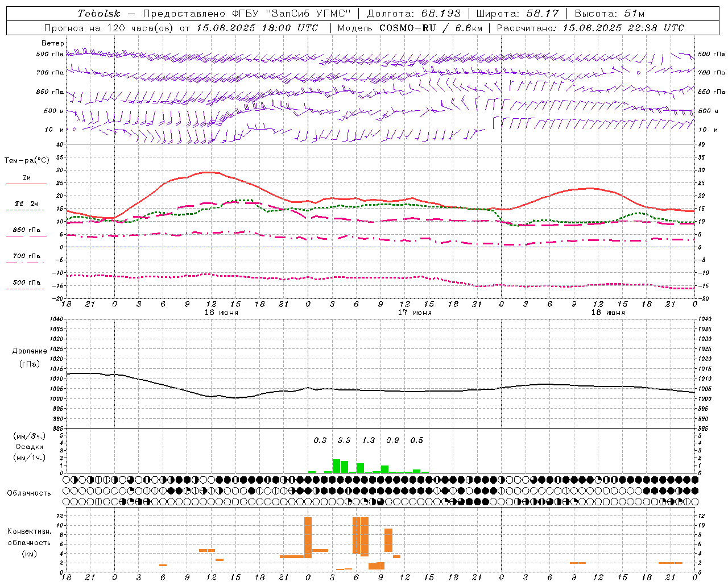Select the forecast start time '15.06.2025 18:00 UTC'
728x582 pixels.
click(x=258, y=28)
